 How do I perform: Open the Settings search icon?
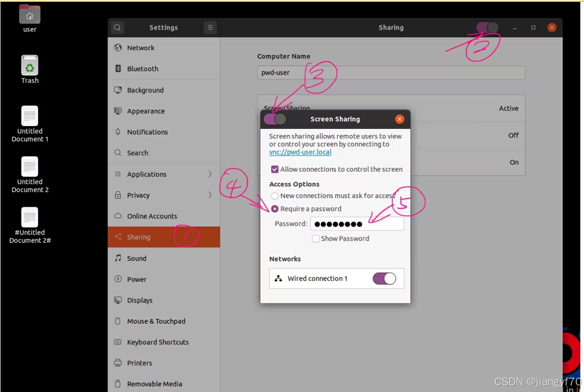coord(118,27)
